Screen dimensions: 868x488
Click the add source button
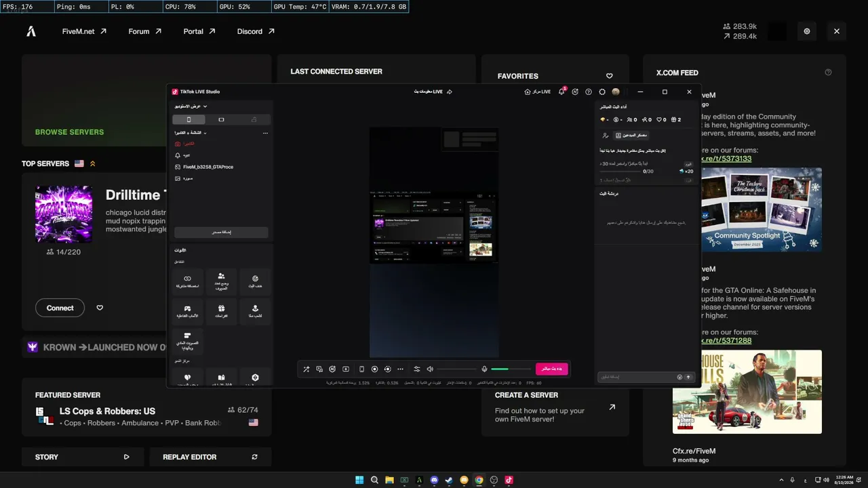[x=221, y=232]
